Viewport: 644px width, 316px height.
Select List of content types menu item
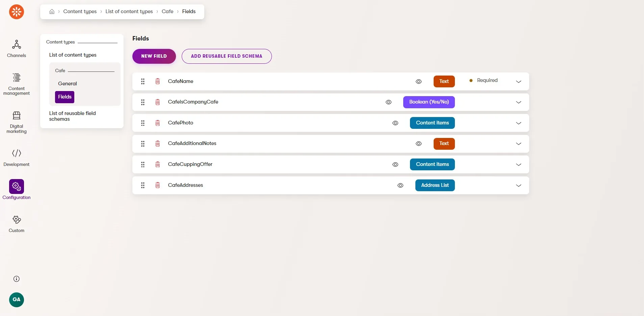click(x=73, y=55)
